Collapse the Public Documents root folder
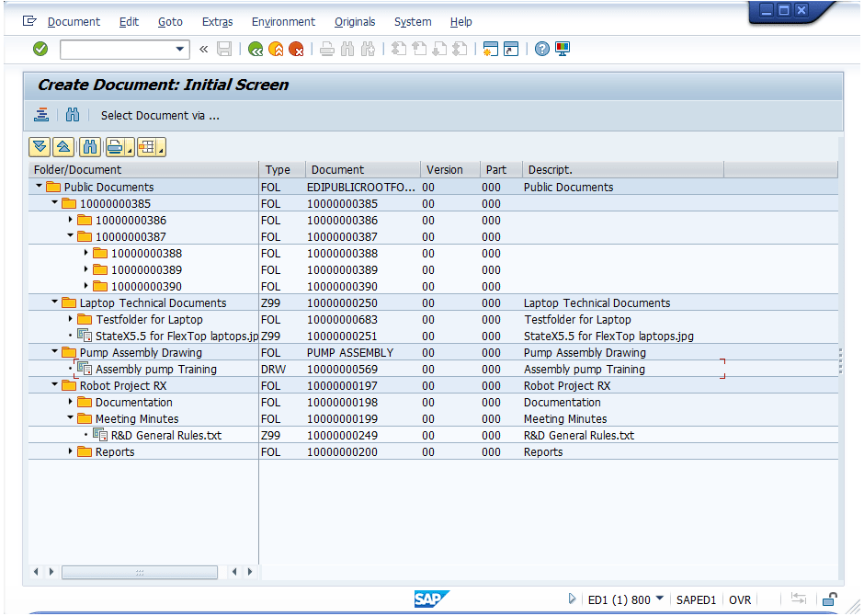Viewport: 864px width, 616px height. coord(39,187)
